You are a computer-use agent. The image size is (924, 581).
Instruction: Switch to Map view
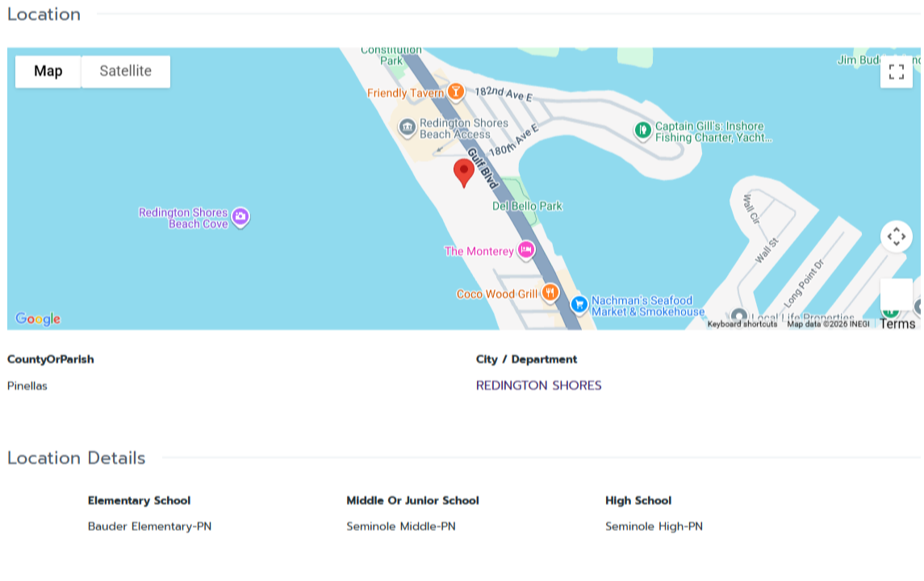coord(48,71)
